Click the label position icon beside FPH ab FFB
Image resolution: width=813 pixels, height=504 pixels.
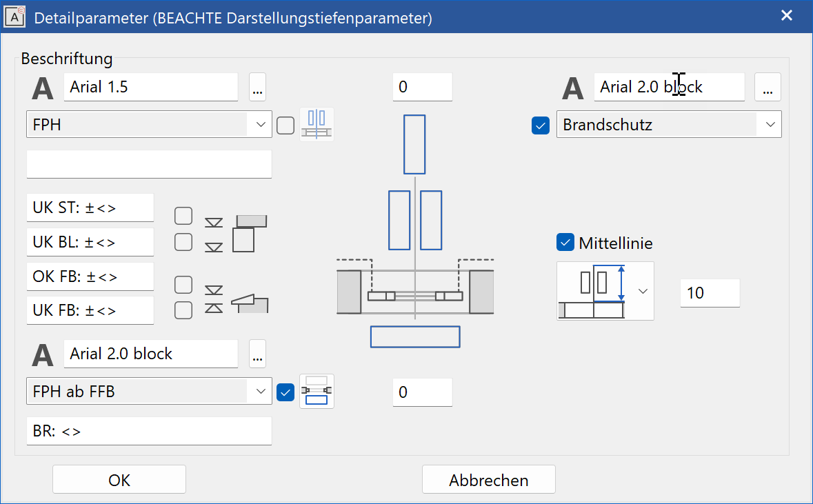coord(317,392)
